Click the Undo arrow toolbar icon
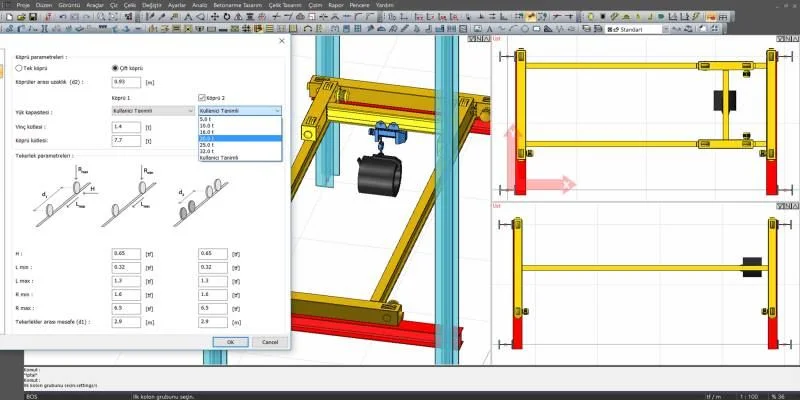 [x=63, y=17]
